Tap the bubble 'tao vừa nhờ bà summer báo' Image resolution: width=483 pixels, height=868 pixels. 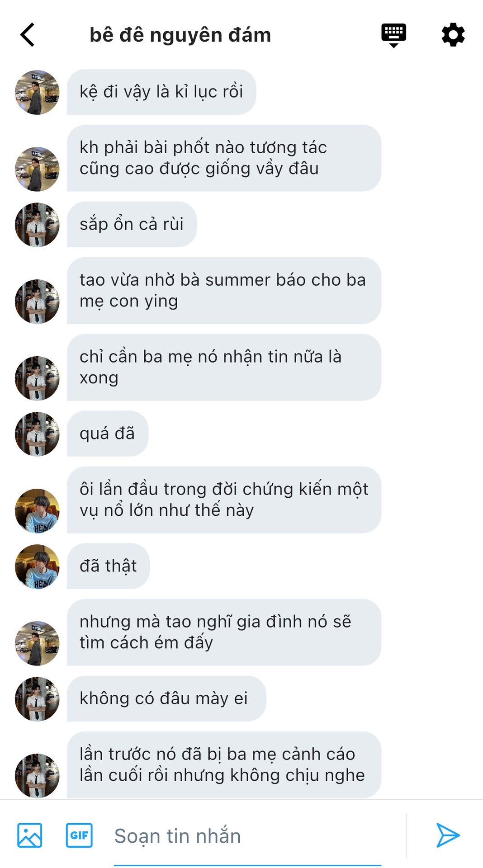pos(224,291)
